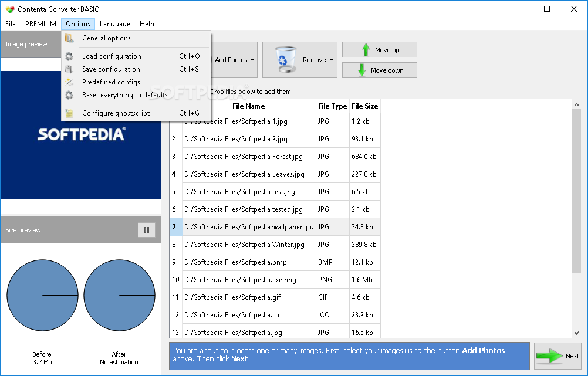Select row Softpedia test.jpg

pos(275,192)
